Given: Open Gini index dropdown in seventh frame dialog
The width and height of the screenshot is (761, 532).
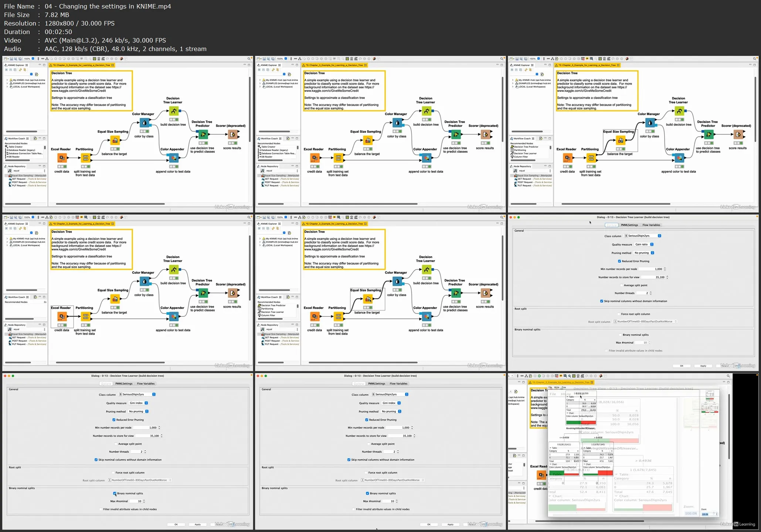Looking at the screenshot, I should pos(138,403).
